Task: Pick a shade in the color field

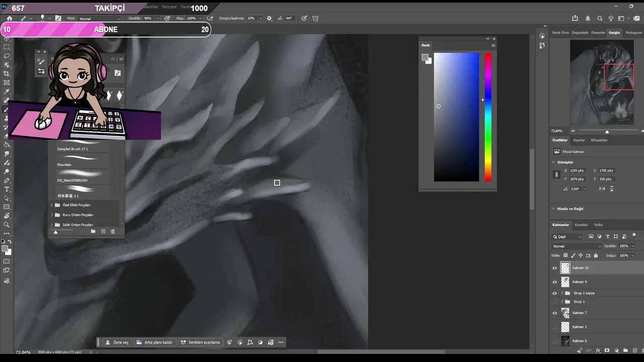Action: point(456,117)
